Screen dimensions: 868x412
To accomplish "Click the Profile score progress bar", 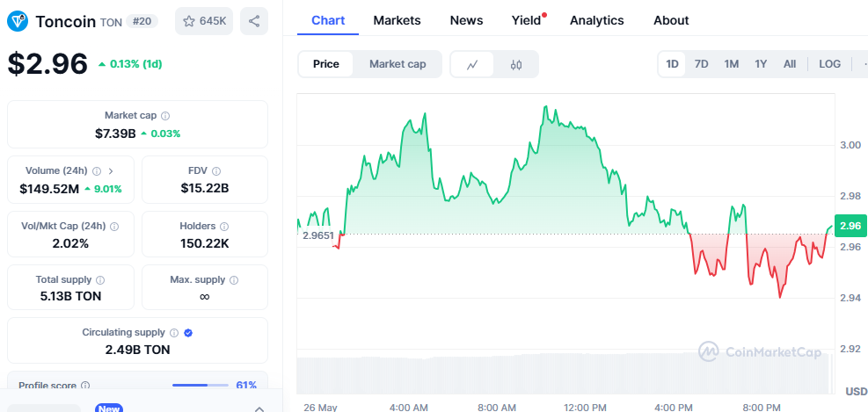I will coord(201,385).
